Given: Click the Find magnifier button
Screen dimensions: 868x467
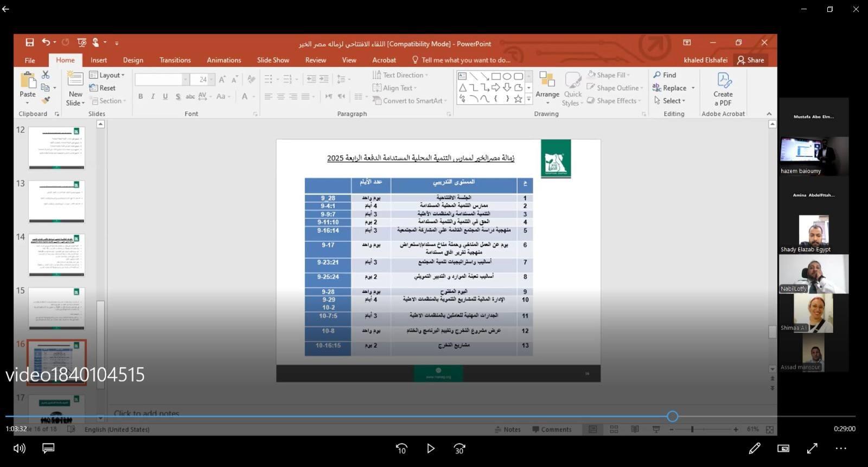Looking at the screenshot, I should pyautogui.click(x=665, y=75).
